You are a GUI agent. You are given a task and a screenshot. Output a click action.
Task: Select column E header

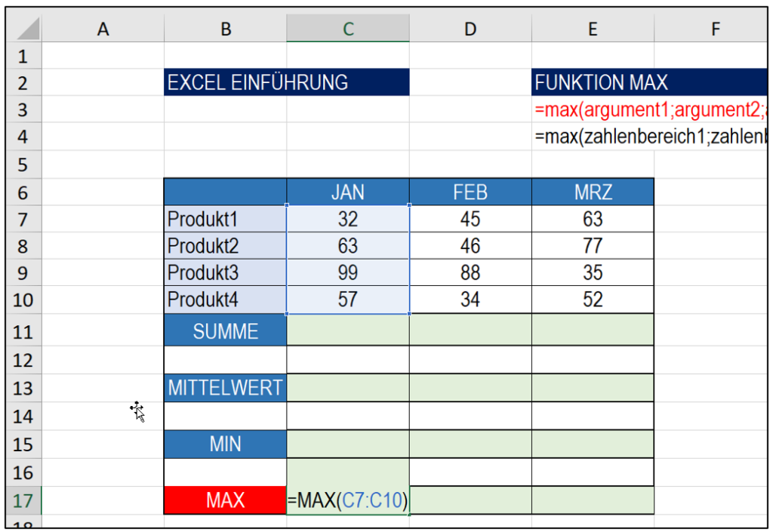[x=593, y=29]
